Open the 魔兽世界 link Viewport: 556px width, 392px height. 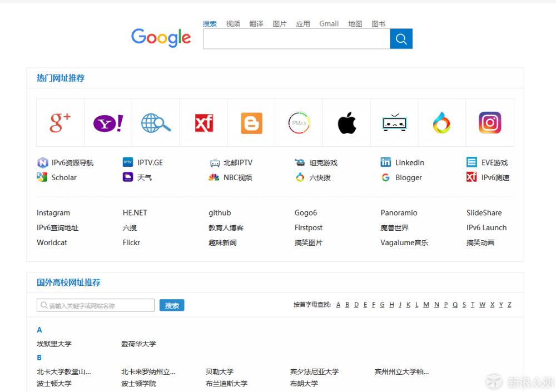click(394, 228)
